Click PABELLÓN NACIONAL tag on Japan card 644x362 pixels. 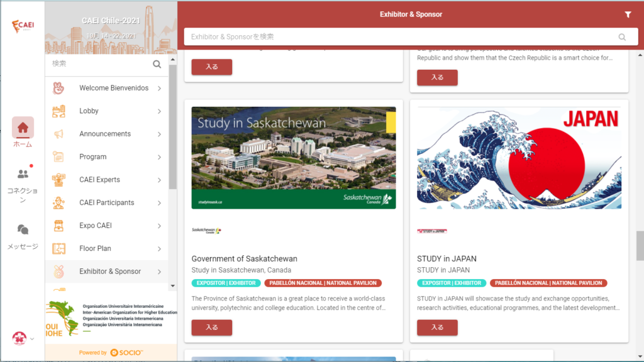coord(548,283)
